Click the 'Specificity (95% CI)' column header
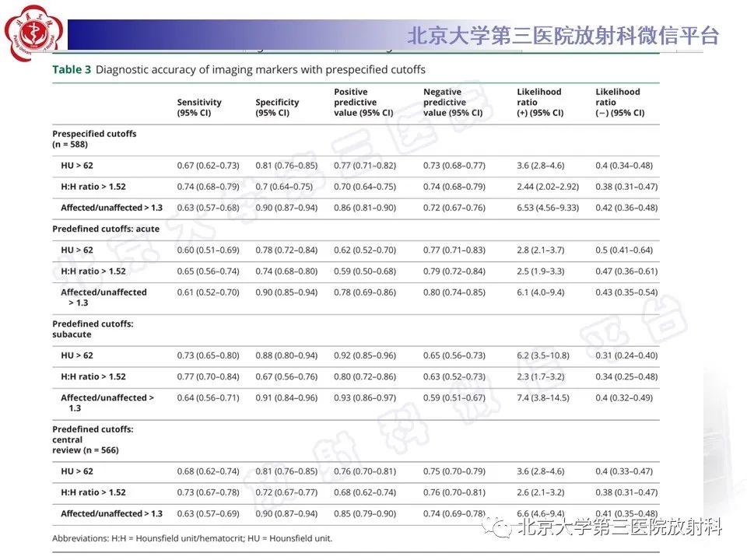Viewport: 747px width, 560px height. pyautogui.click(x=277, y=107)
